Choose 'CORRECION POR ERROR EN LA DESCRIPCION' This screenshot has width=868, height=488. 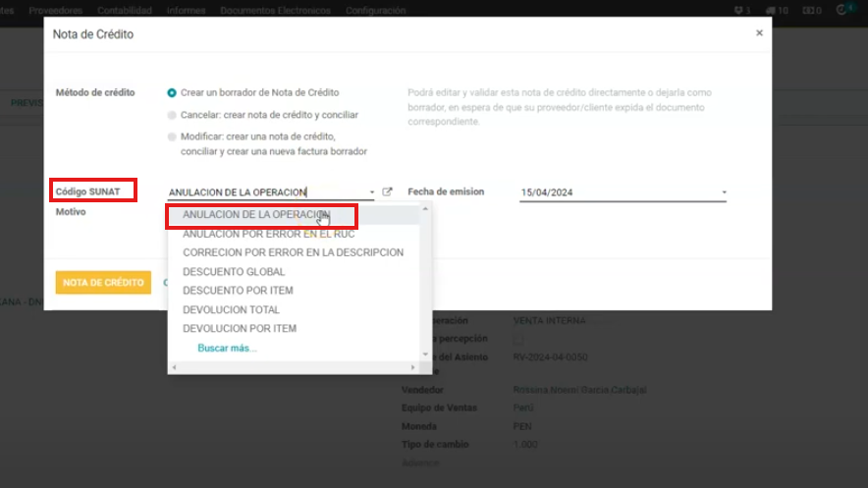(x=293, y=252)
